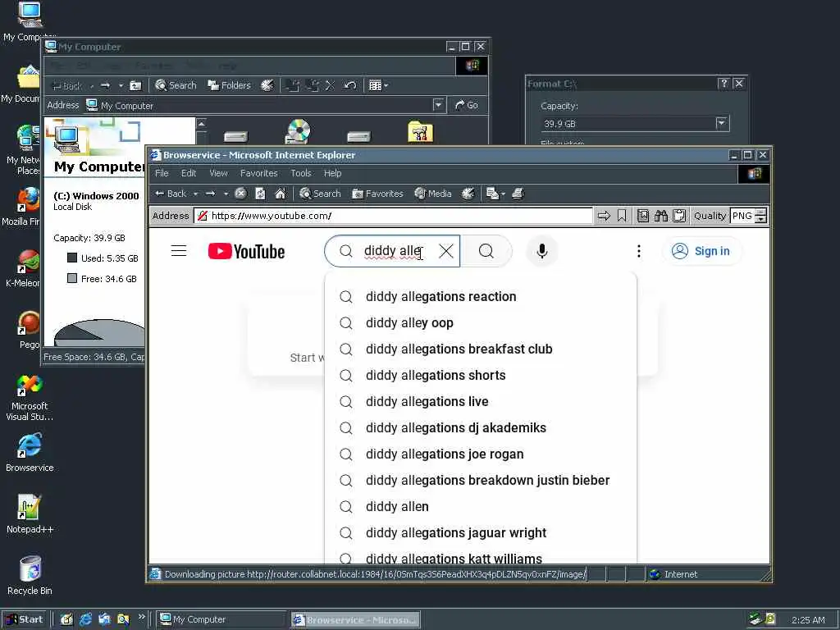The width and height of the screenshot is (840, 630).
Task: Click Back button in Internet Explorer
Action: (171, 194)
